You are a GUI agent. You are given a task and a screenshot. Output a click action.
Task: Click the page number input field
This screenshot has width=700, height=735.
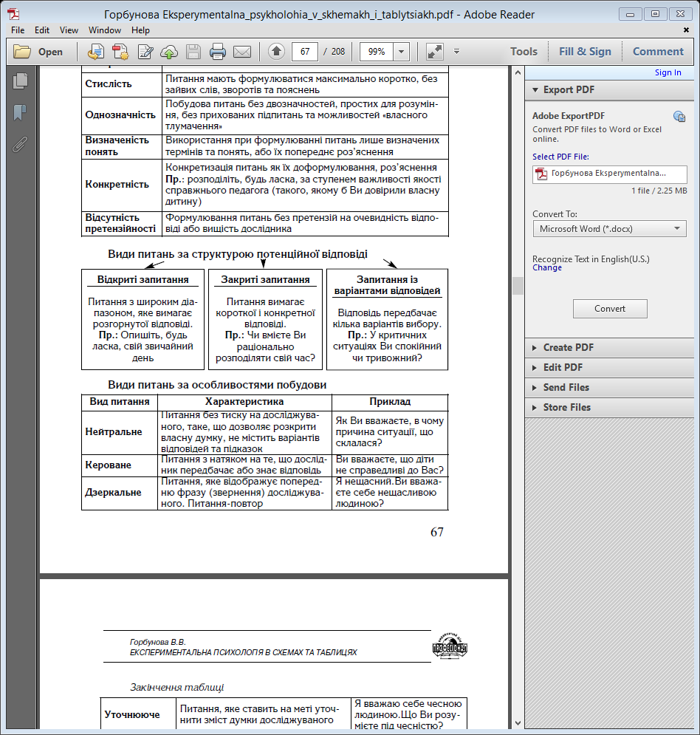[305, 52]
